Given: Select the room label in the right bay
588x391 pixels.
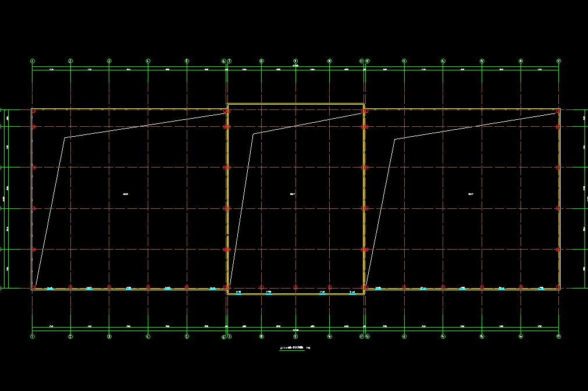Looking at the screenshot, I should pos(471,194).
